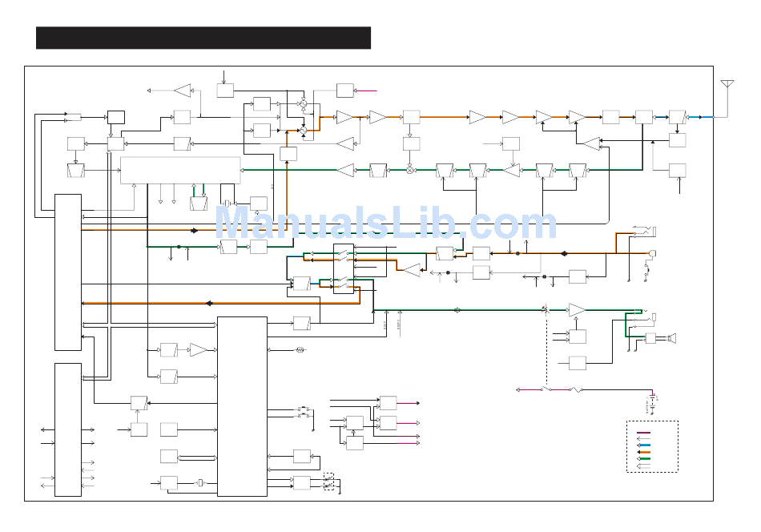This screenshot has width=761, height=532.
Task: Click the orange line sample in the legend
Action: pos(643,452)
